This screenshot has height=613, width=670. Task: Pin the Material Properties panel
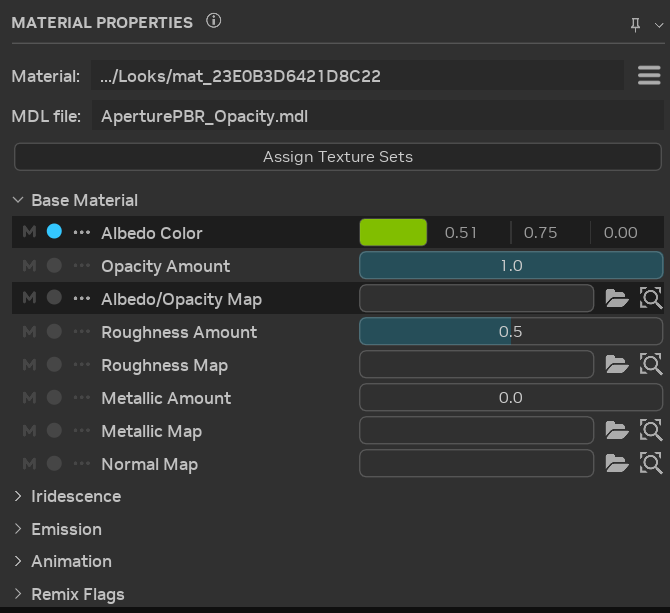pos(635,24)
